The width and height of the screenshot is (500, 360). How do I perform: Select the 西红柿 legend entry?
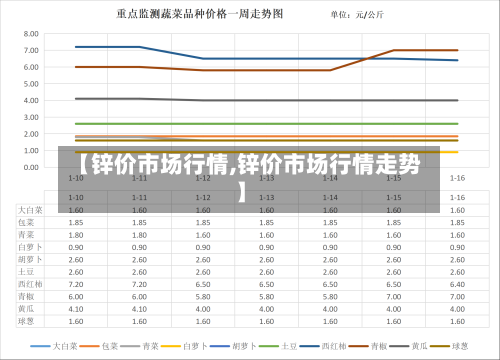[x=323, y=346]
